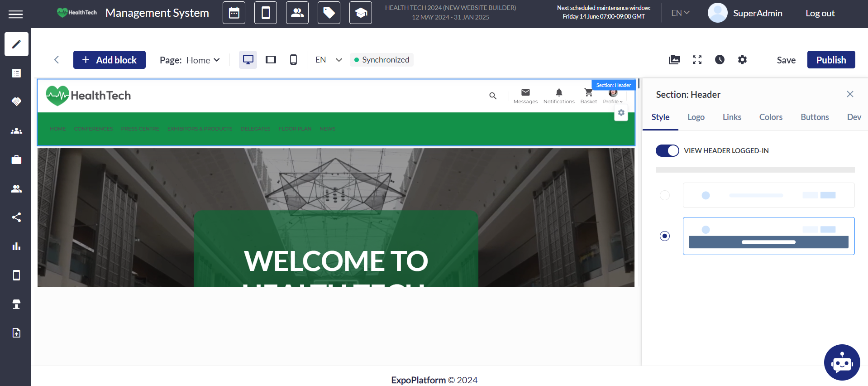Open the page settings gear icon
This screenshot has width=868, height=386.
tap(742, 60)
